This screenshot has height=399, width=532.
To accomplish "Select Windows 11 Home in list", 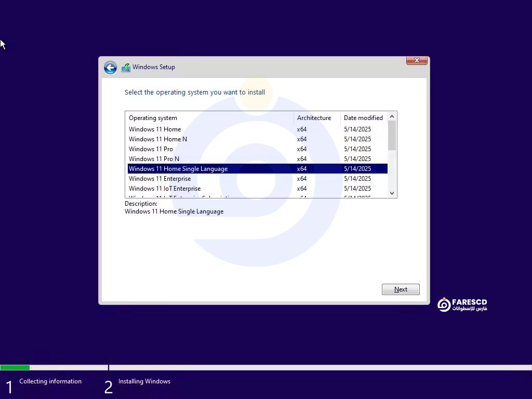I will (258, 129).
